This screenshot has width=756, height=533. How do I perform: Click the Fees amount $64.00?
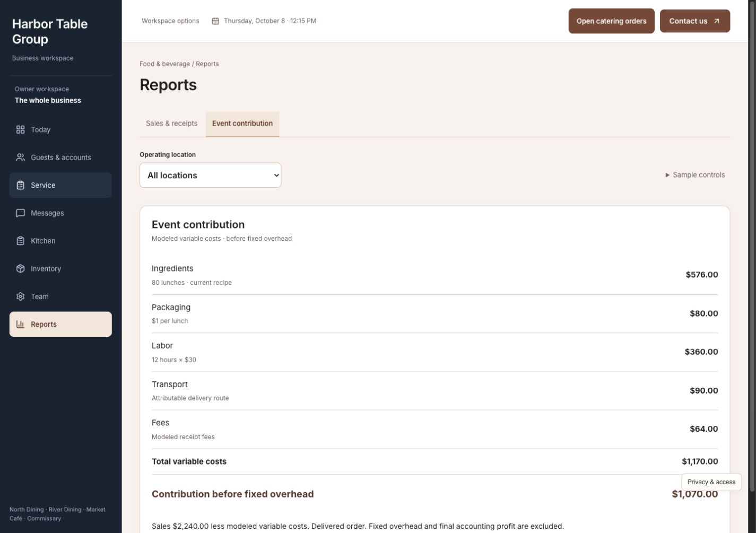(x=703, y=429)
